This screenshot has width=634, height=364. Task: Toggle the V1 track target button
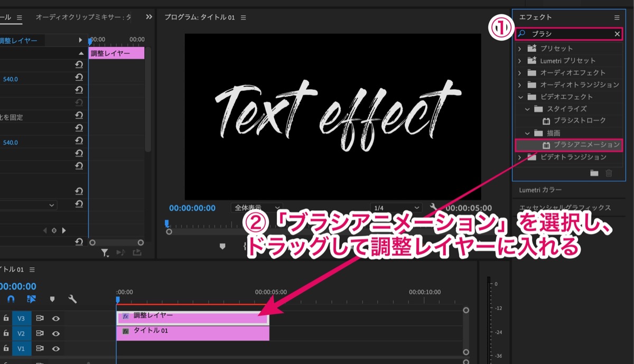click(x=21, y=349)
